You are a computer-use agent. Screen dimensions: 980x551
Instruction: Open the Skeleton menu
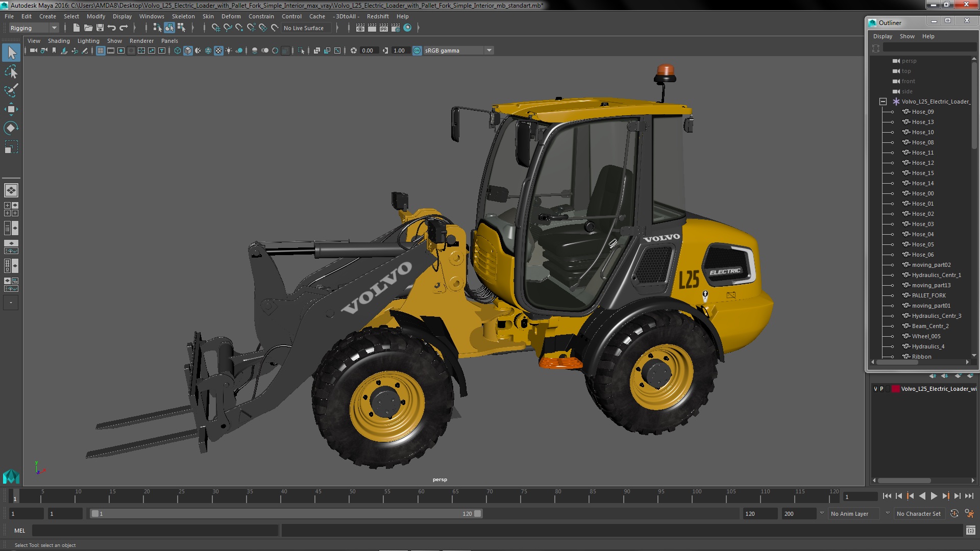[183, 16]
